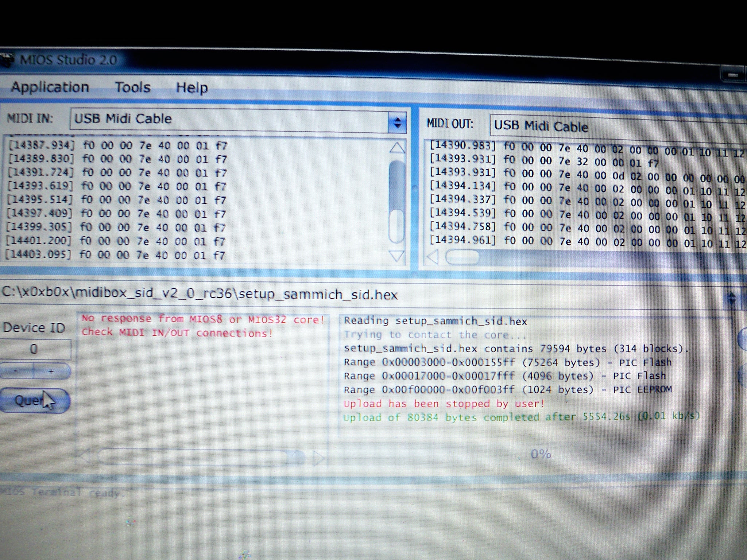
Task: Decrease Device ID with the minus button
Action: pyautogui.click(x=16, y=372)
